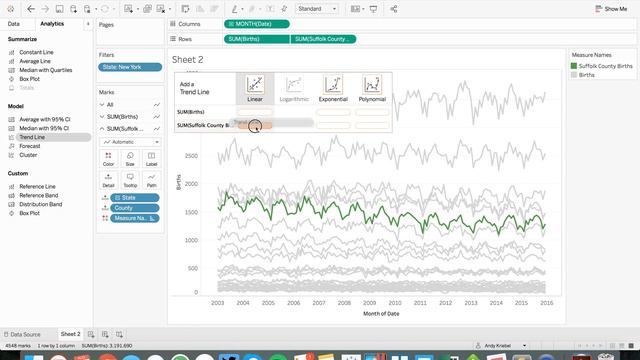
Task: Open the Path card in Marks
Action: [151, 180]
